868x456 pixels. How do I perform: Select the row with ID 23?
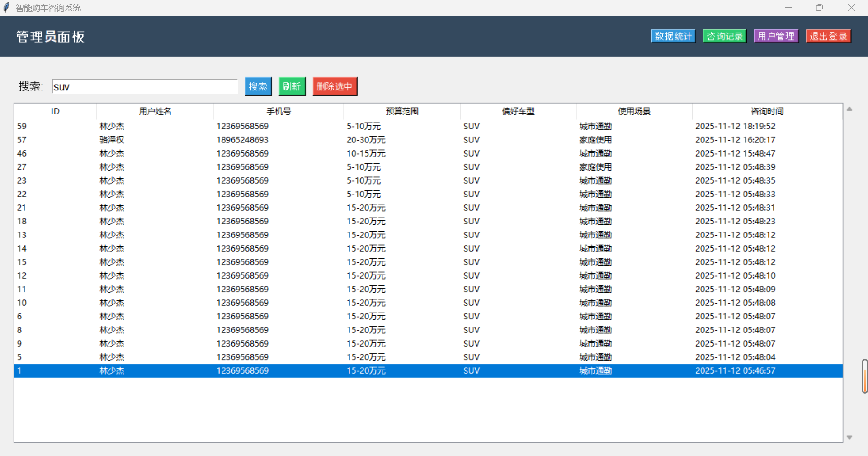428,180
